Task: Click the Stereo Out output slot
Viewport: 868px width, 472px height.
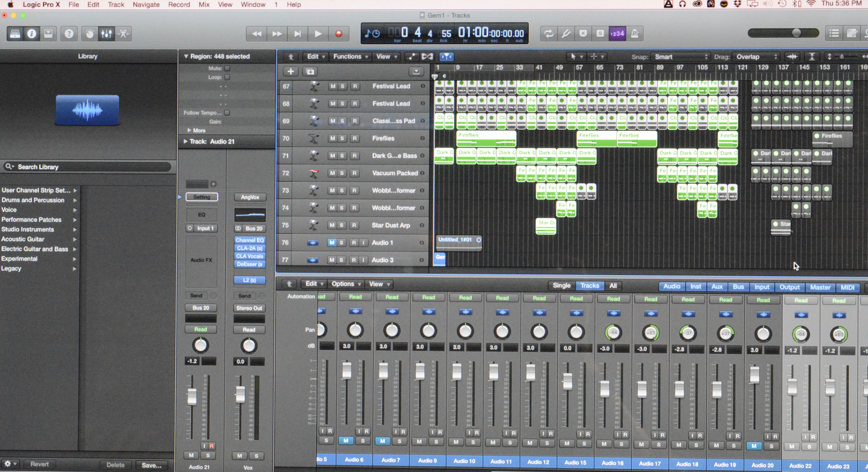Action: [x=249, y=308]
